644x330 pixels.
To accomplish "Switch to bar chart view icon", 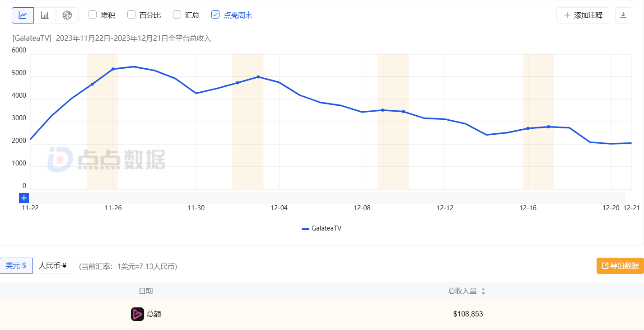I will click(45, 15).
